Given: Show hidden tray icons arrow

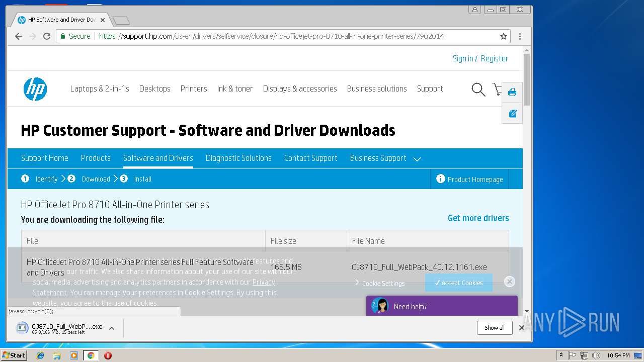Looking at the screenshot, I should (561, 355).
